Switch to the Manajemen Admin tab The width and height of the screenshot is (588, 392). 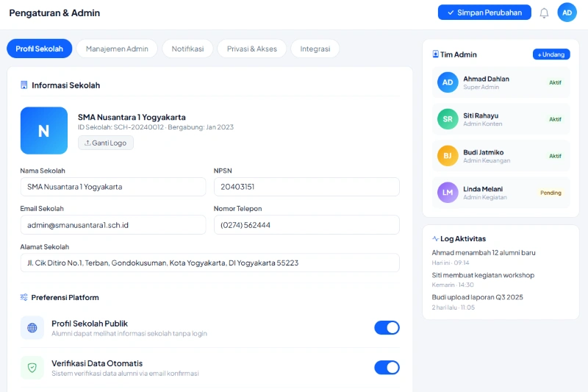click(x=117, y=49)
